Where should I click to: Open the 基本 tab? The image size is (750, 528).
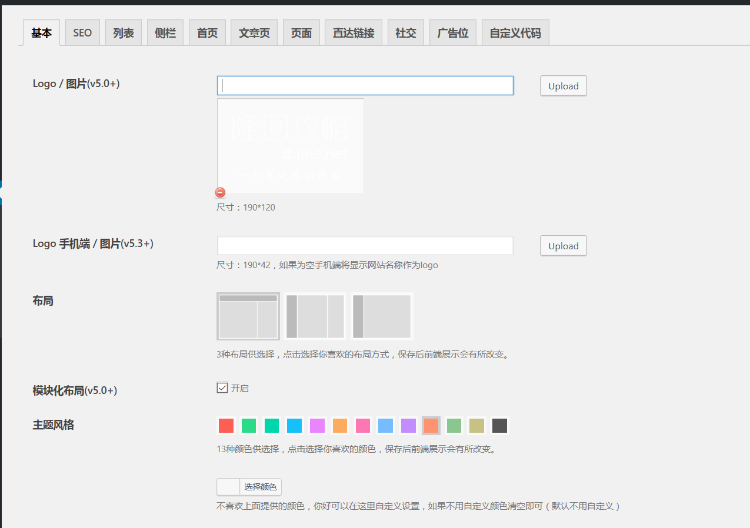(42, 33)
